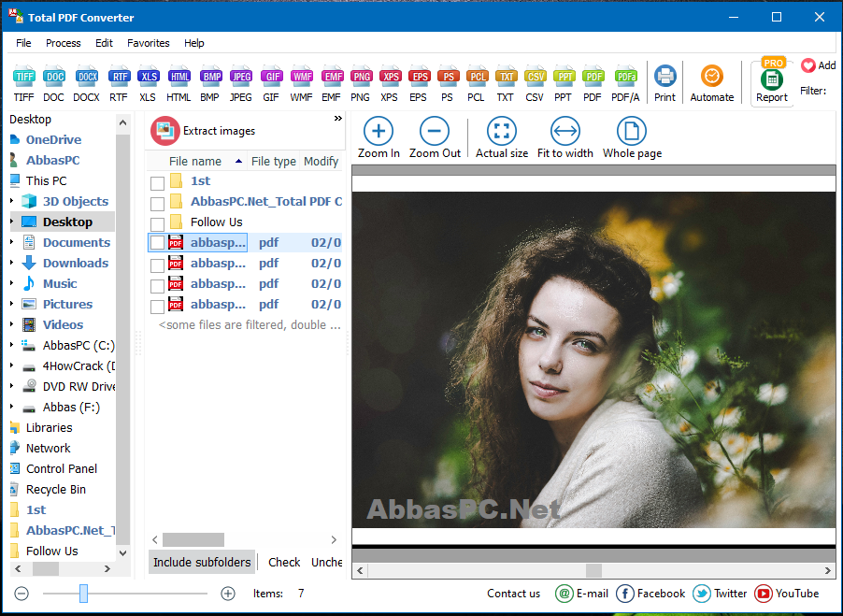Viewport: 843px width, 616px height.
Task: Sort the list by File name column
Action: coord(196,162)
